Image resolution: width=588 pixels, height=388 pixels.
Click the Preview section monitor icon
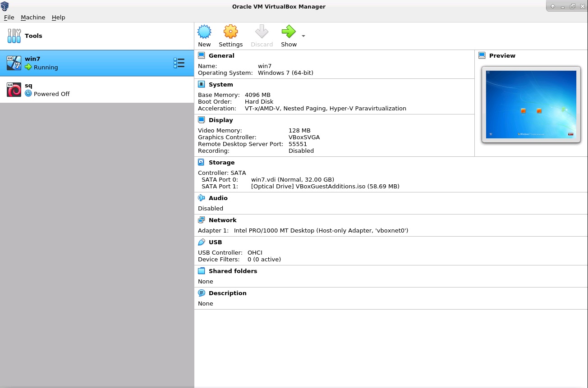pyautogui.click(x=482, y=55)
